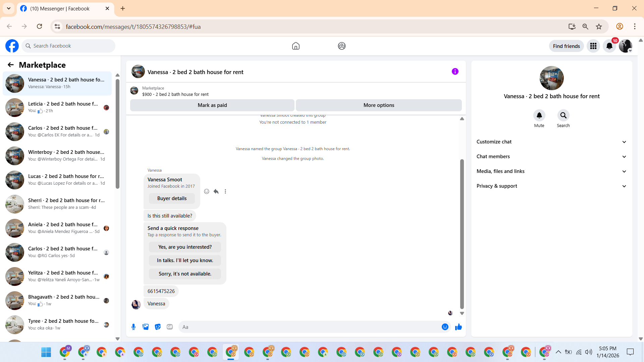
Task: Expand Media, files and links section
Action: (551, 171)
